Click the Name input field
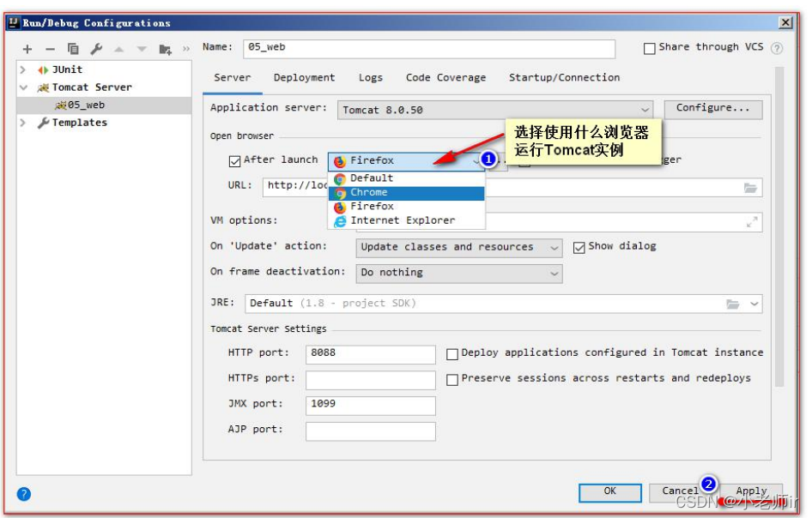 [x=429, y=49]
